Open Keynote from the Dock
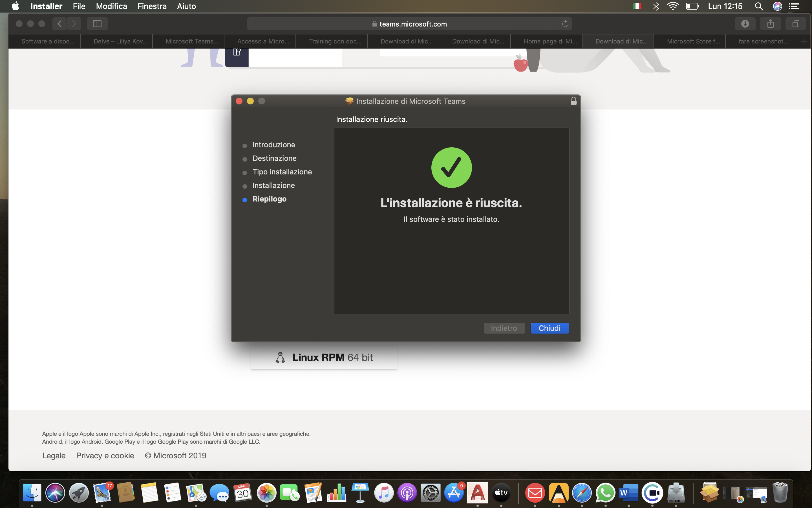 pos(360,493)
